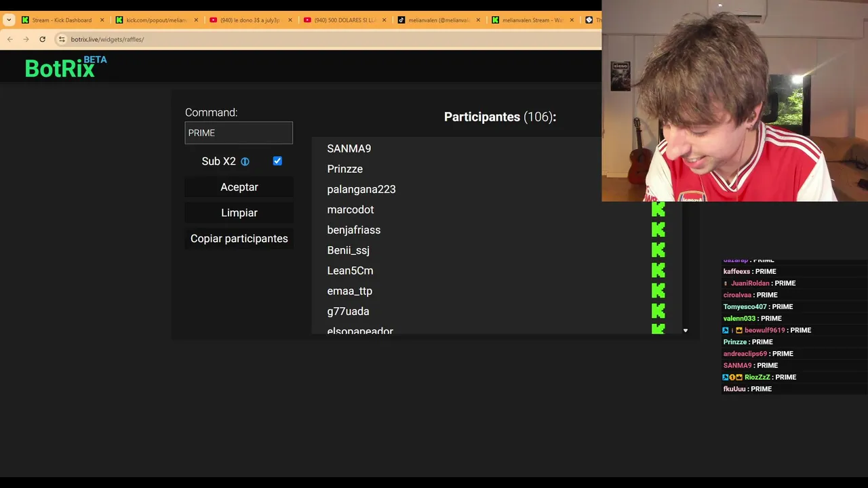
Task: Click the Aceptar button
Action: click(x=239, y=187)
